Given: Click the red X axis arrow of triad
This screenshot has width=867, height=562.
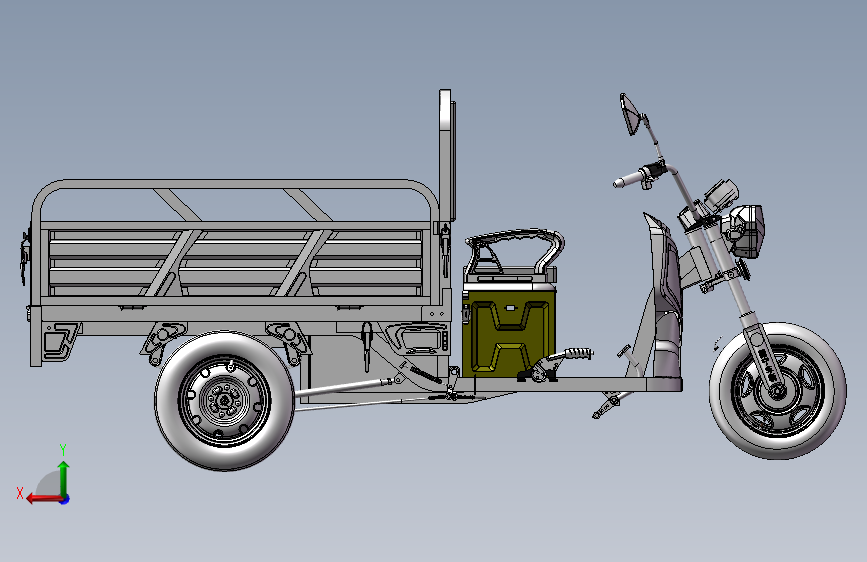Looking at the screenshot, I should 43,499.
